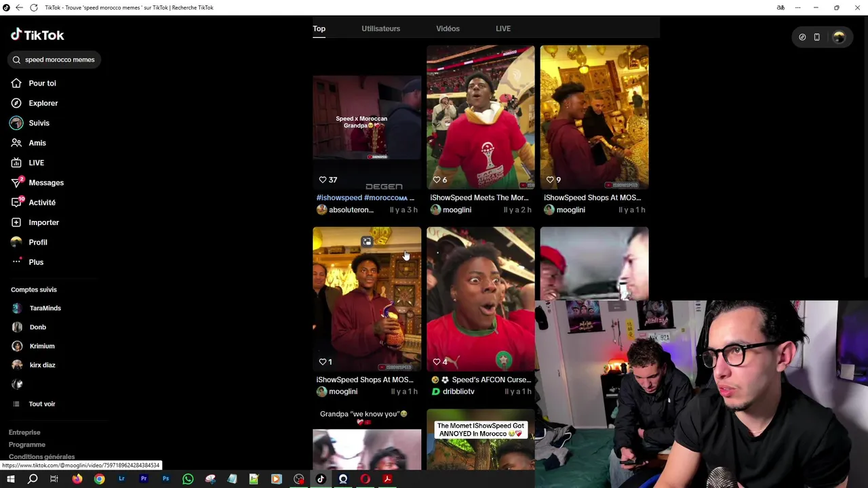Click the magnifier icon in the search field
The height and width of the screenshot is (488, 868).
16,60
